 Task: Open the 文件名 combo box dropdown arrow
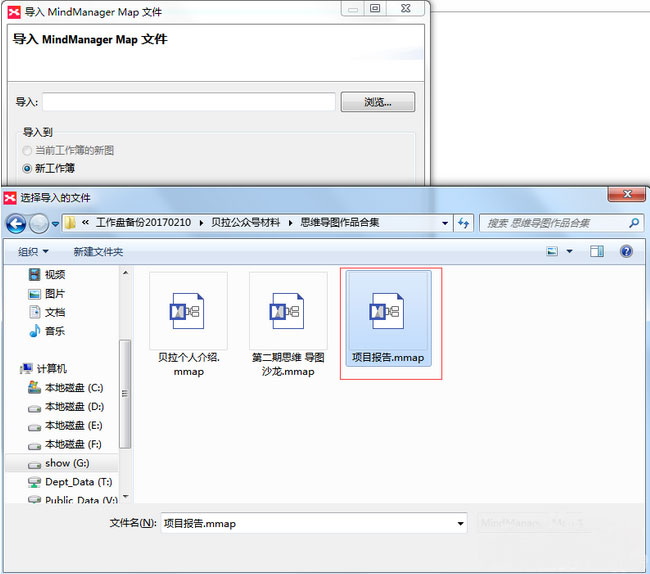tap(461, 523)
